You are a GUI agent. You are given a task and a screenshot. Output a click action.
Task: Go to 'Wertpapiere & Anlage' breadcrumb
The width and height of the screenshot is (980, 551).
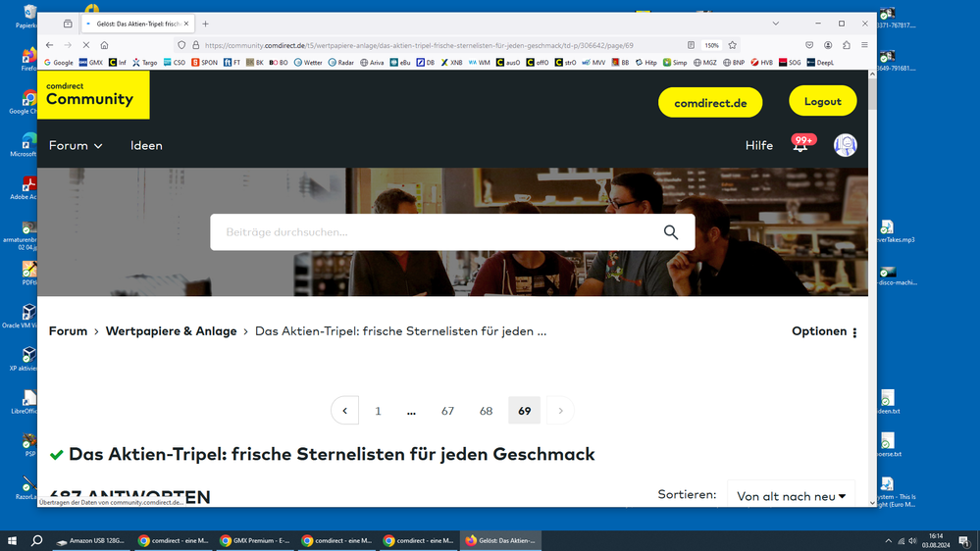coord(171,331)
